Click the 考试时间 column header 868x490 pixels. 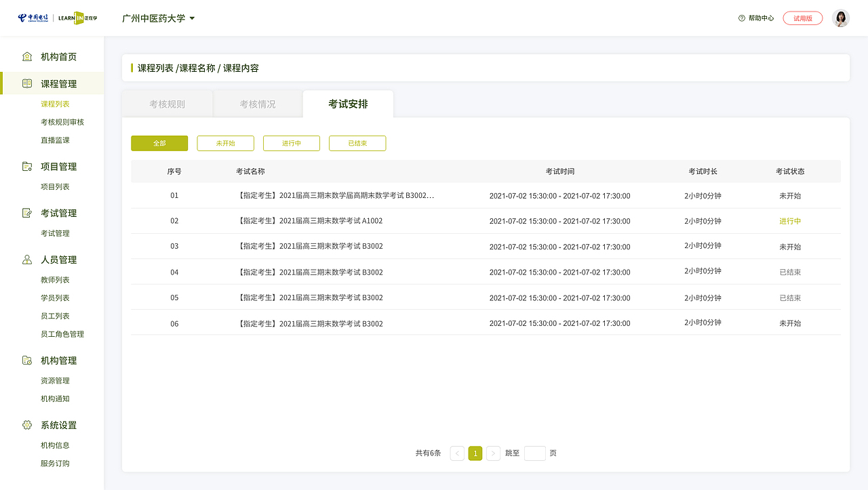(560, 171)
